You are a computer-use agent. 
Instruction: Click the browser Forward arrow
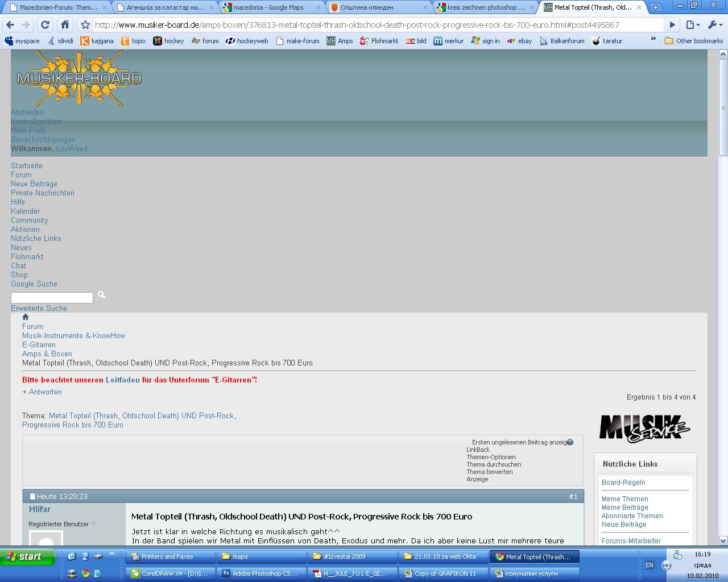[x=26, y=25]
